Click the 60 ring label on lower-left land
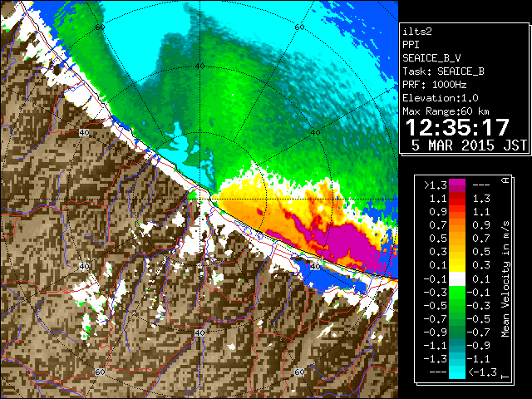532x399 pixels. point(100,372)
